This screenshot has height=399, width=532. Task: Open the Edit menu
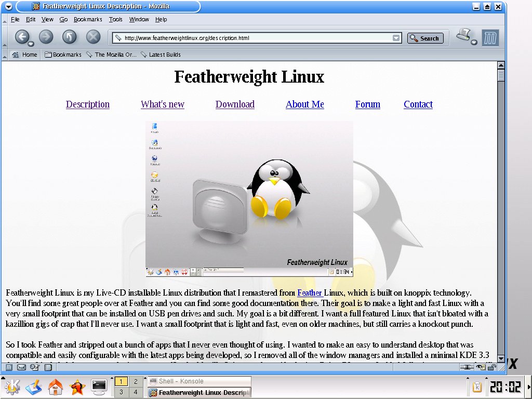(31, 19)
